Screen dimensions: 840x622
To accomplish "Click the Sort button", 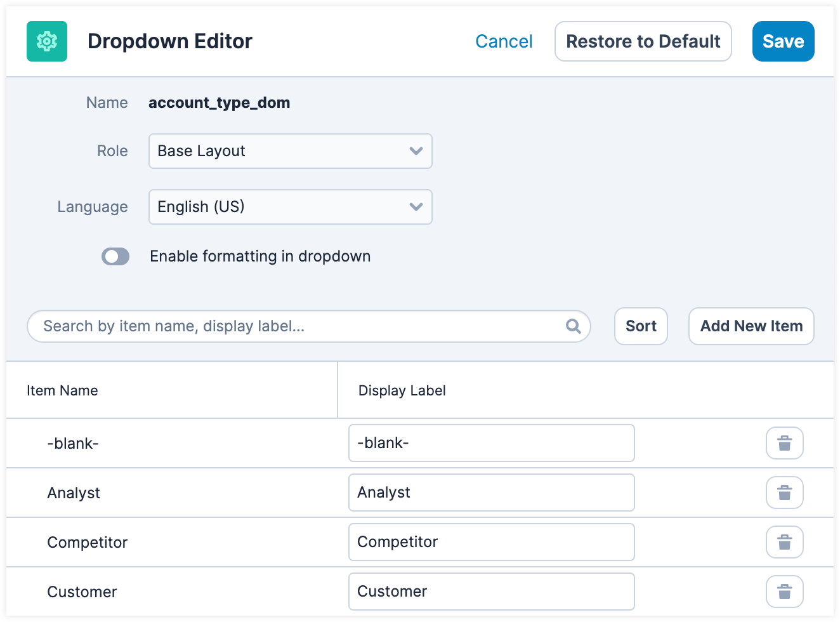I will pyautogui.click(x=641, y=326).
